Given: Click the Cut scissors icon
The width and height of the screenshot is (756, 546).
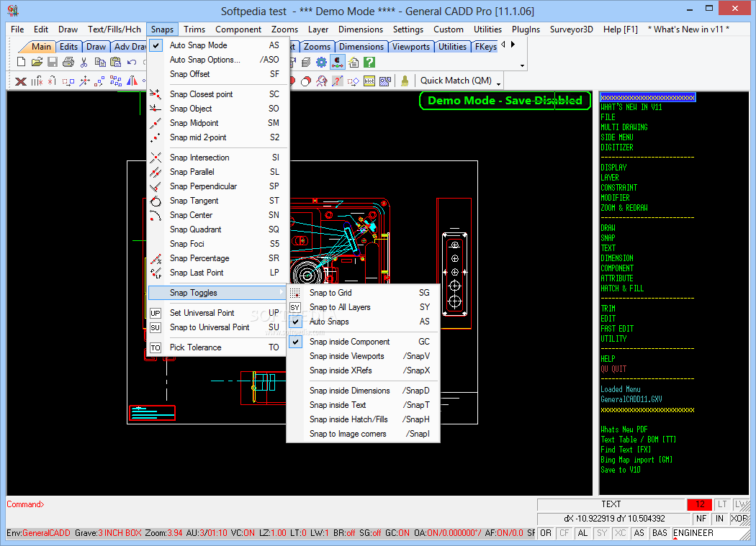Looking at the screenshot, I should 84,62.
